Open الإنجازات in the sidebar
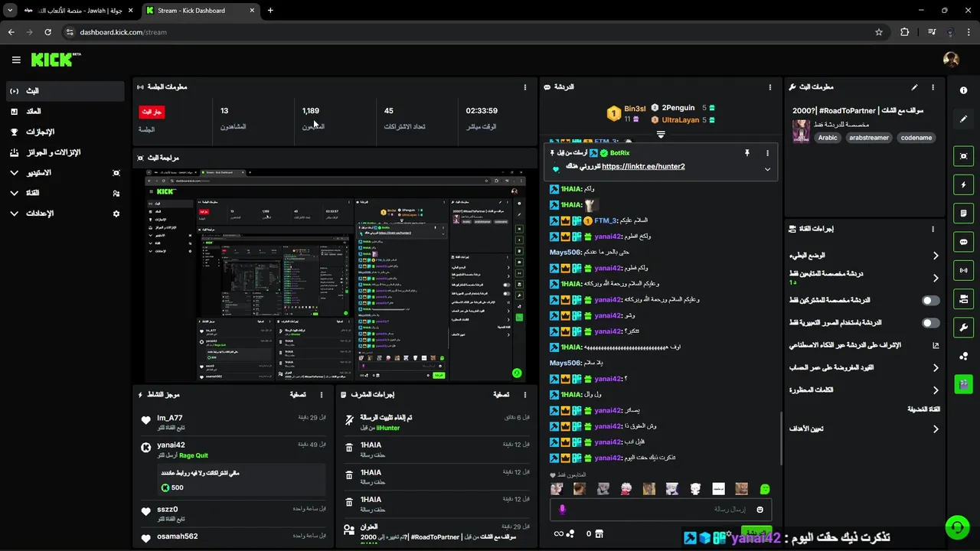 pyautogui.click(x=64, y=132)
